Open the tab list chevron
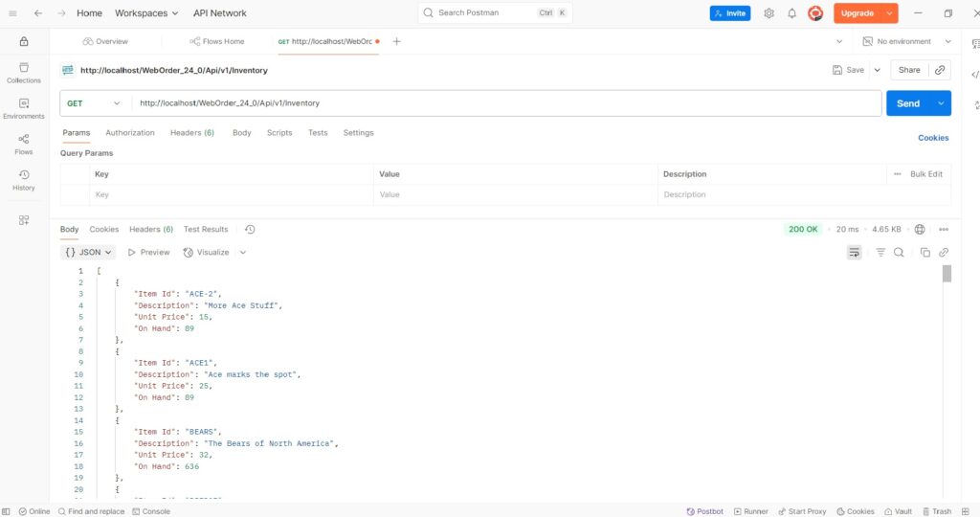Image resolution: width=980 pixels, height=517 pixels. tap(839, 41)
